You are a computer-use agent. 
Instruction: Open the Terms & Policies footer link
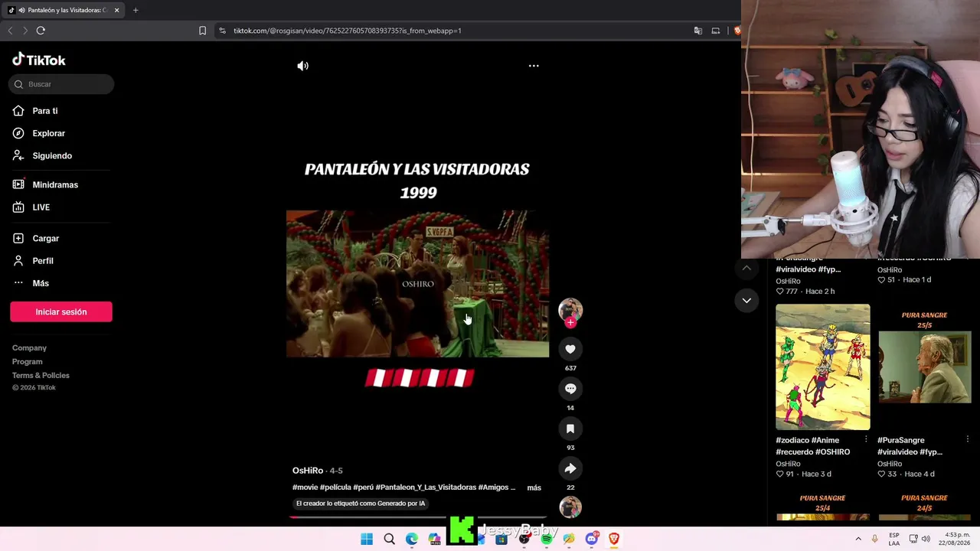(x=41, y=376)
